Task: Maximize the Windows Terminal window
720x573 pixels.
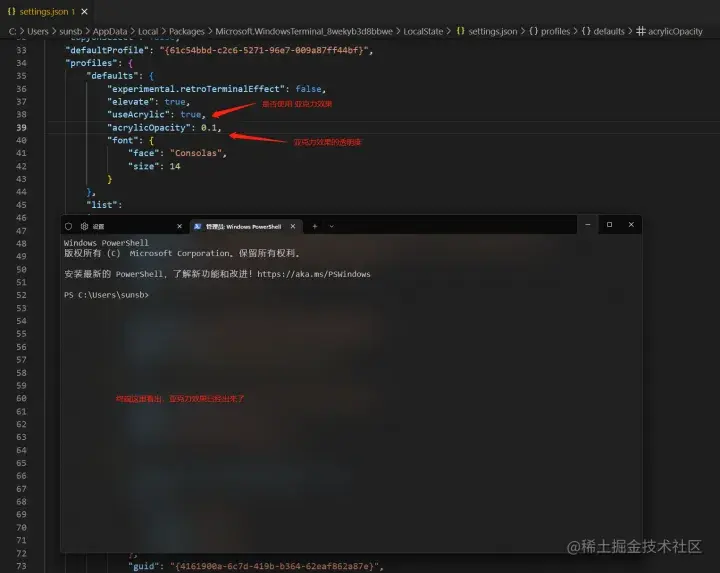Action: 609,225
